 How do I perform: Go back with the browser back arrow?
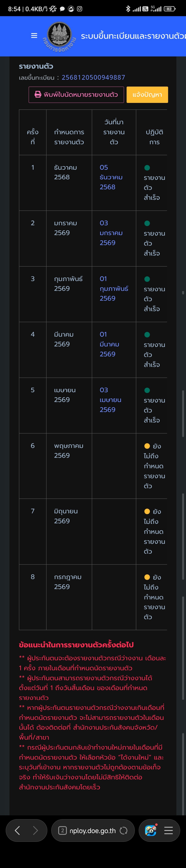18,831
